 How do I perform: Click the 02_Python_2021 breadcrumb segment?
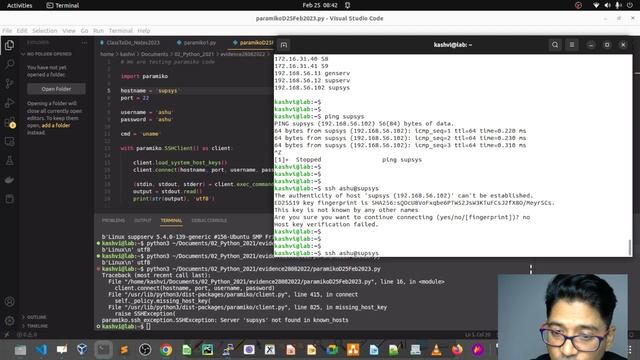point(194,54)
